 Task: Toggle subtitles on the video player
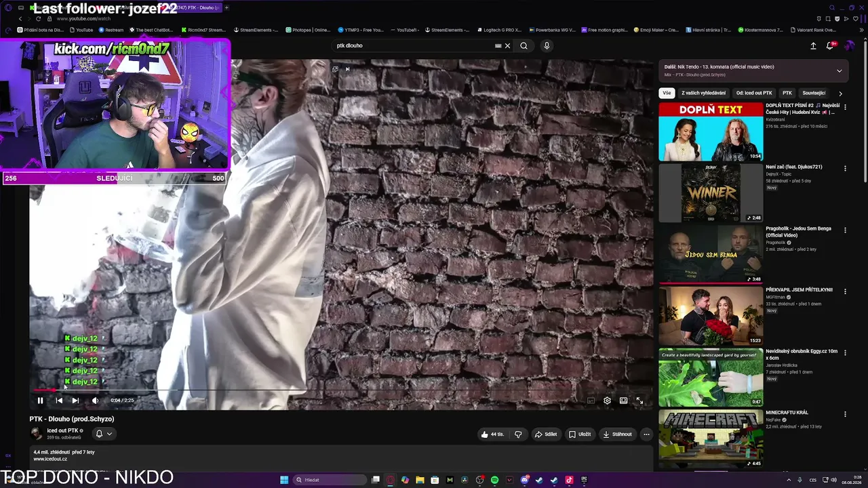click(591, 401)
